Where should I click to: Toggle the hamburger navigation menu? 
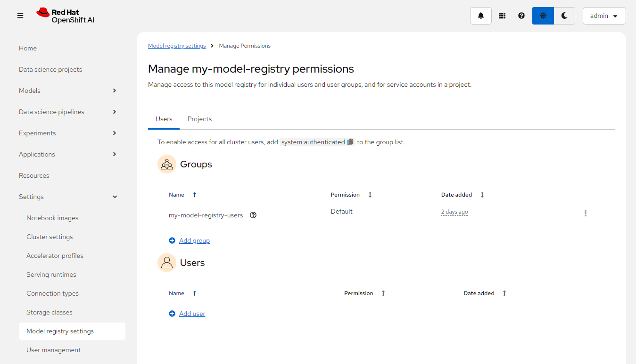(x=20, y=16)
